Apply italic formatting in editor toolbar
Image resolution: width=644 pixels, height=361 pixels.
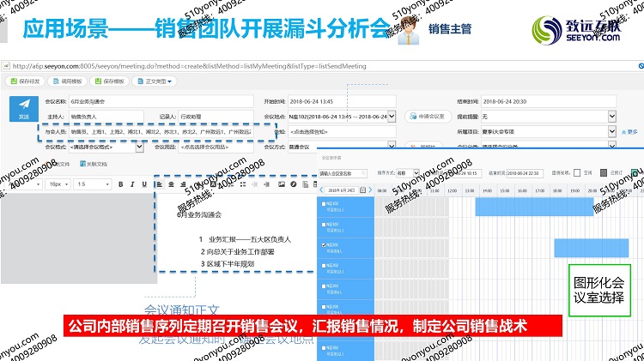(132, 184)
